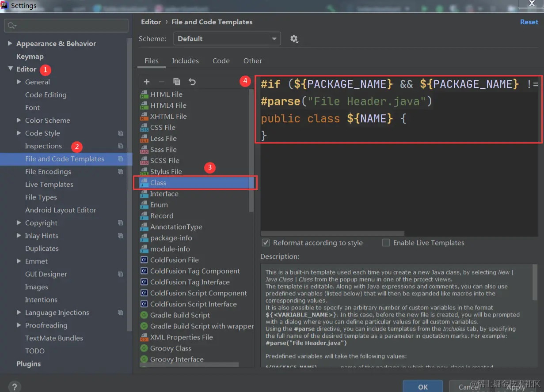Expand the General subsection
The image size is (544, 392).
pos(19,82)
